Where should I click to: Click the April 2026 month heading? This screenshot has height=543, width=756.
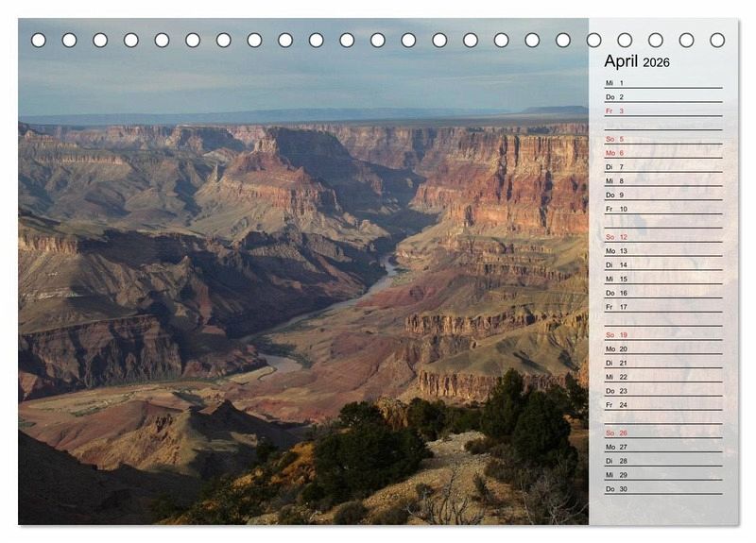point(637,61)
